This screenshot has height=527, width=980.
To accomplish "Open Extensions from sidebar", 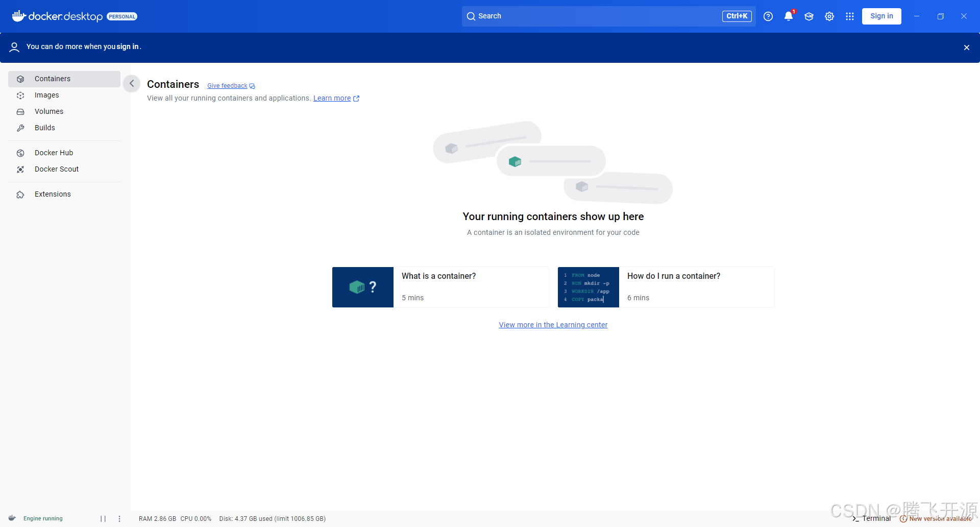I will click(x=64, y=195).
